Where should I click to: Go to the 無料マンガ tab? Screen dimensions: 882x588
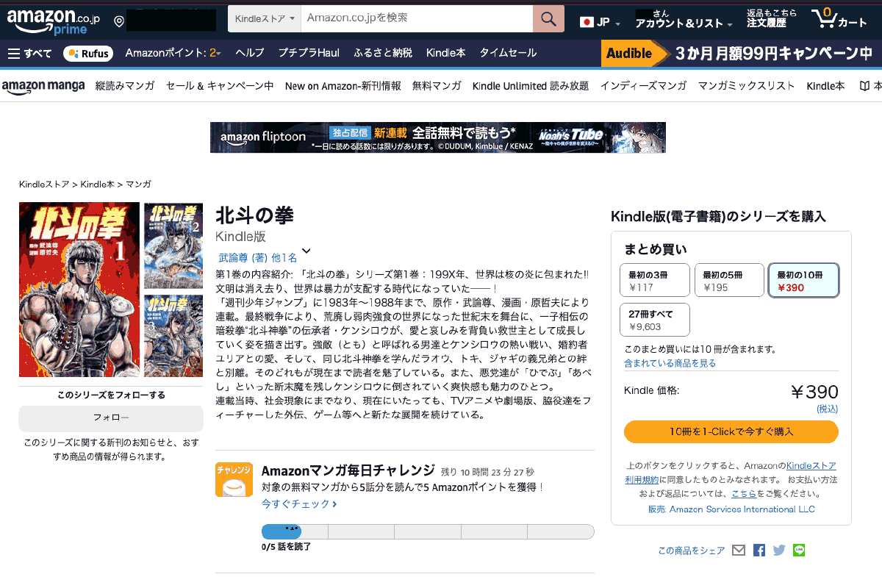[437, 86]
